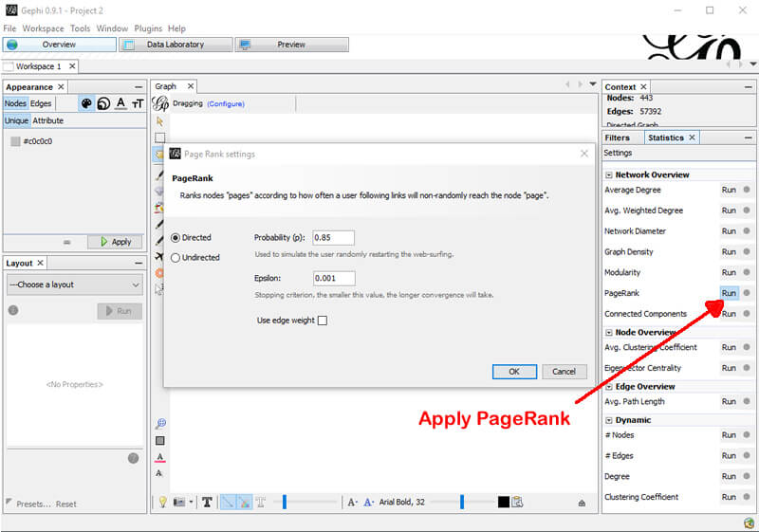Toggle the edge color mode icon

(x=245, y=503)
